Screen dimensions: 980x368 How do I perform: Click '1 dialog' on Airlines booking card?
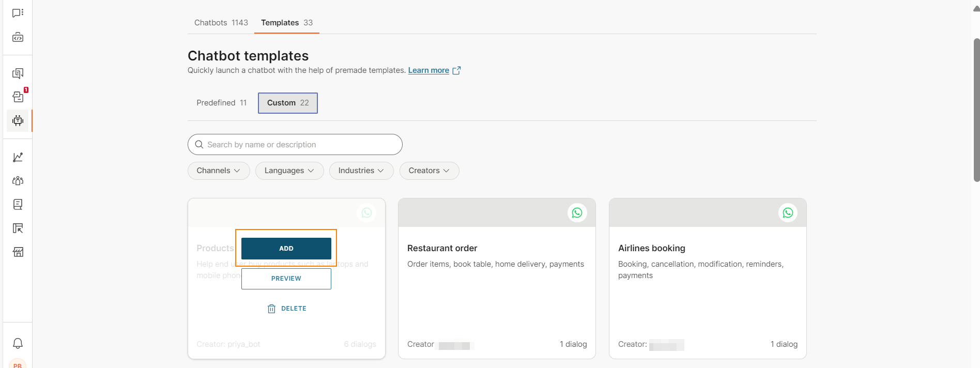784,344
